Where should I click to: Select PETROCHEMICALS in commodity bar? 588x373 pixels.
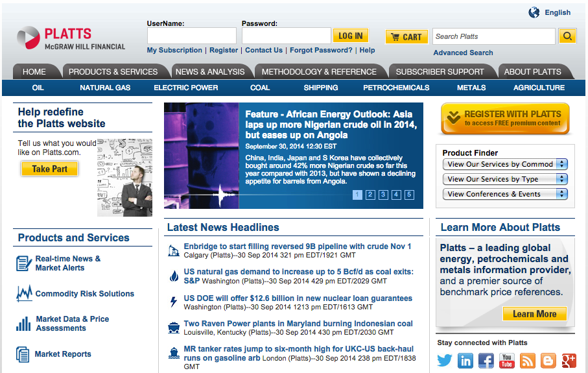[396, 88]
